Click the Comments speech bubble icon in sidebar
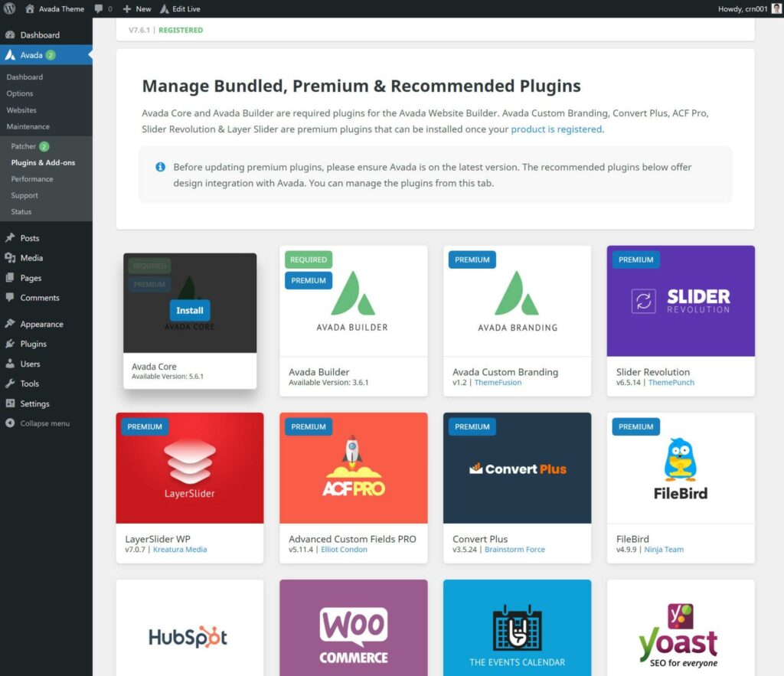This screenshot has width=784, height=676. [10, 298]
